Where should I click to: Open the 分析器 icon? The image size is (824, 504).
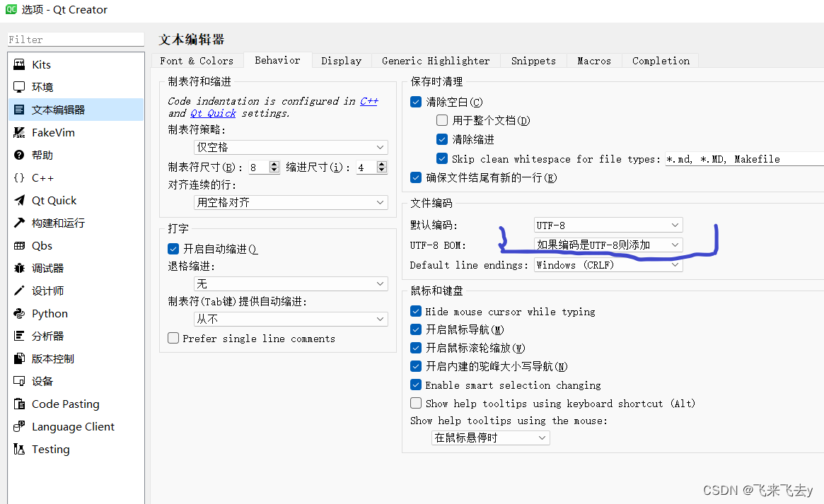19,336
